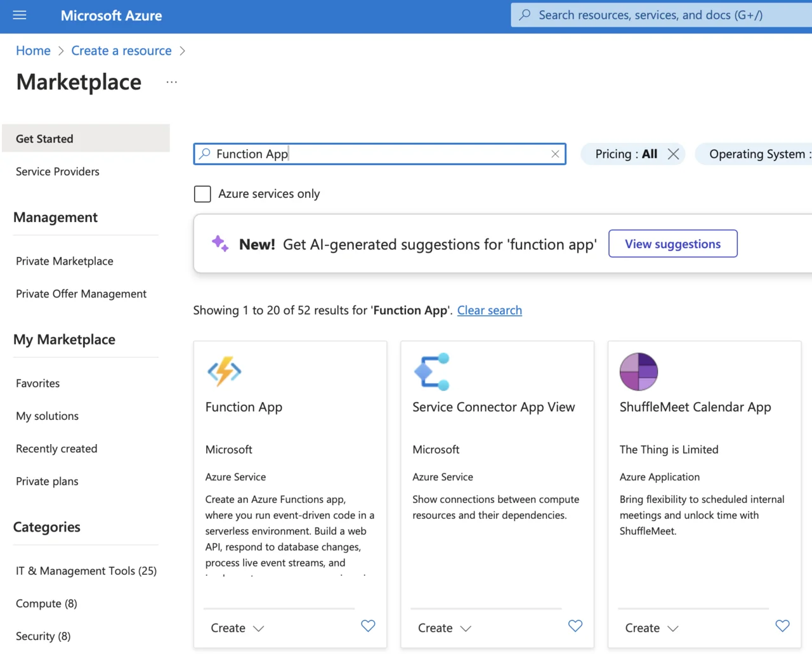
Task: Remove the Pricing : All filter
Action: [x=674, y=154]
